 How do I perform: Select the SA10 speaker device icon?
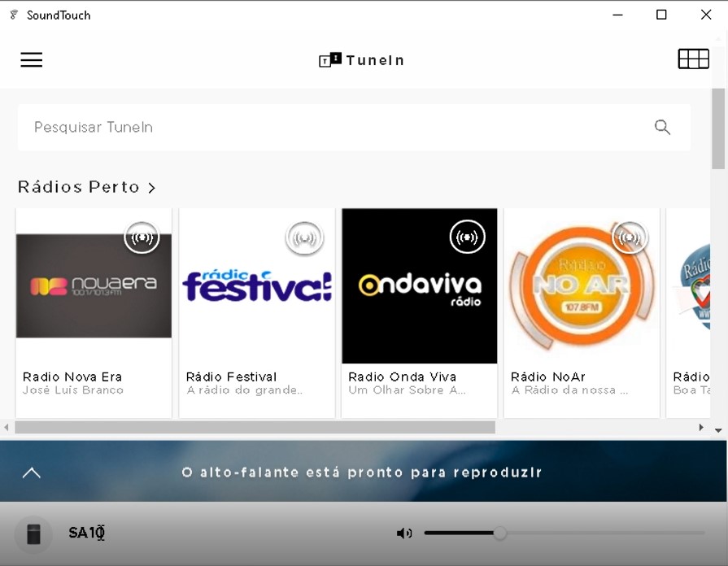pos(33,533)
